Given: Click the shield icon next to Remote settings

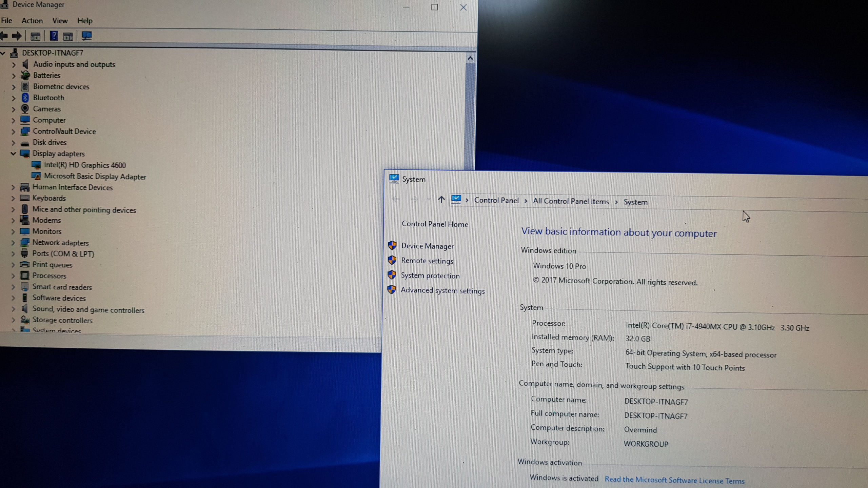Looking at the screenshot, I should pyautogui.click(x=392, y=260).
